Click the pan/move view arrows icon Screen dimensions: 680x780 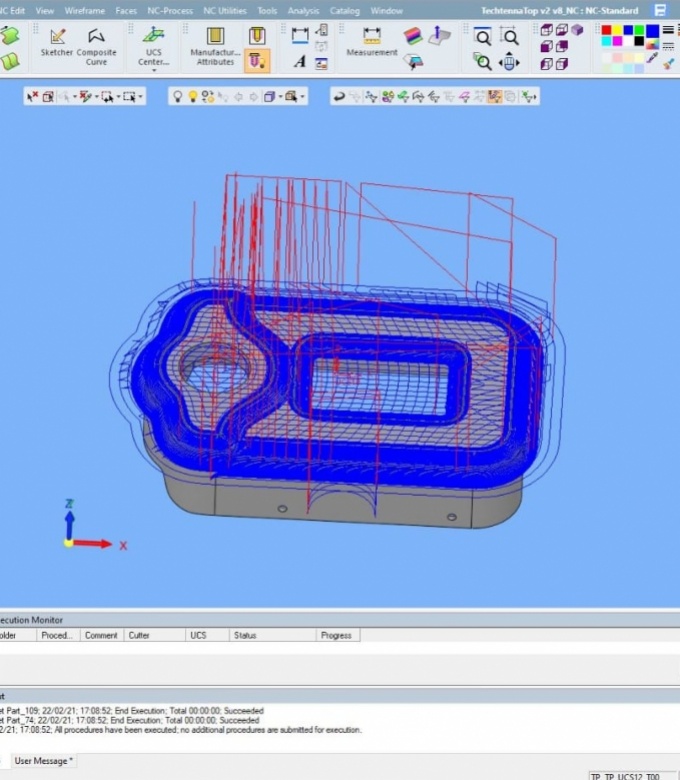[510, 61]
